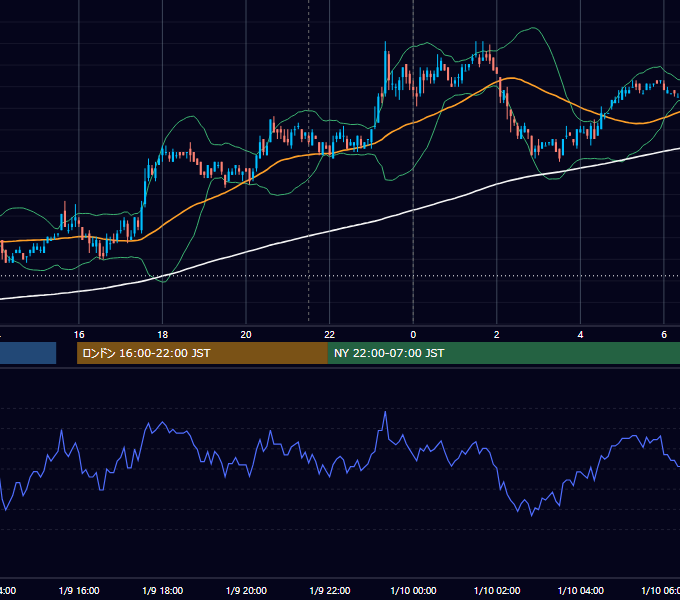Click the "1/10 00:00" oscillator axis label
680x600 pixels.
coord(413,591)
